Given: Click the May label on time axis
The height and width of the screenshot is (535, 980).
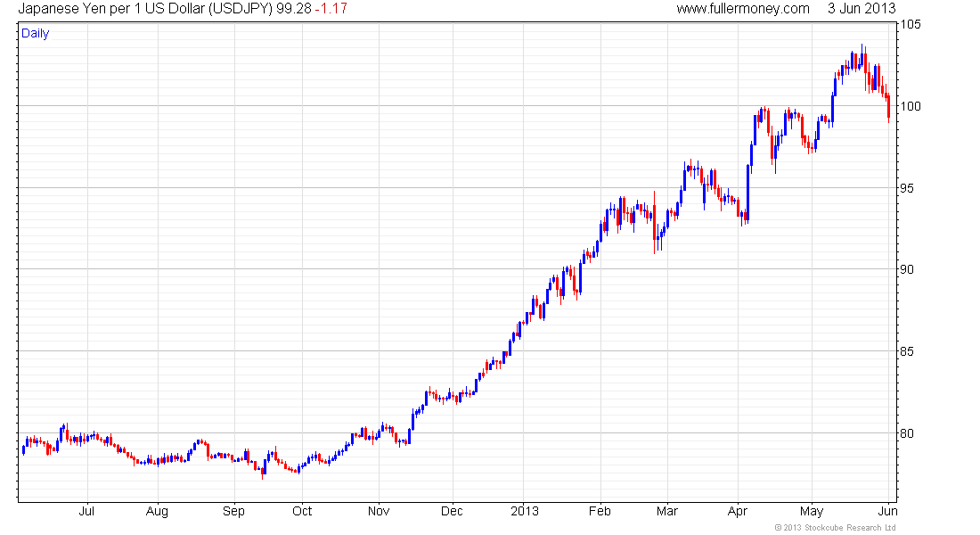Looking at the screenshot, I should [x=812, y=511].
